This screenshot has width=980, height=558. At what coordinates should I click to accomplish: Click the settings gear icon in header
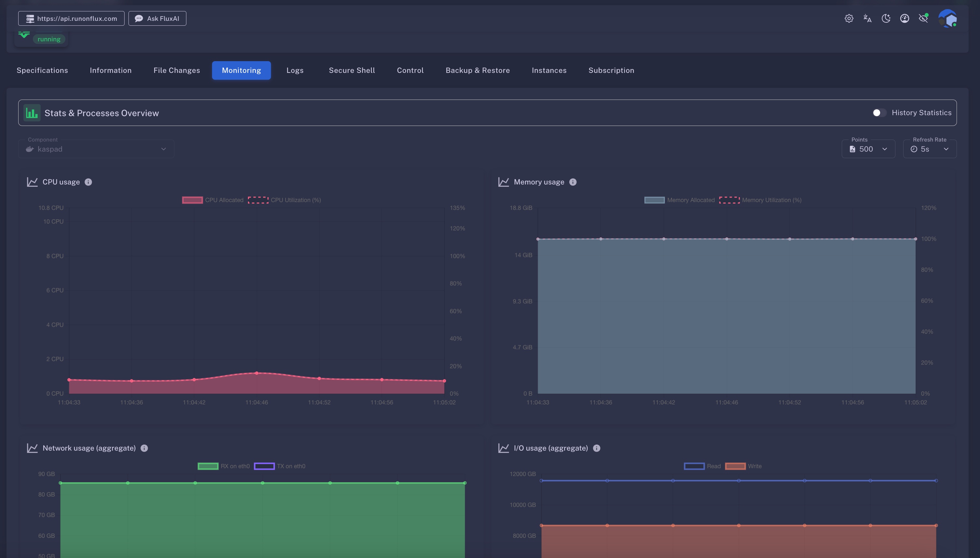pyautogui.click(x=849, y=19)
